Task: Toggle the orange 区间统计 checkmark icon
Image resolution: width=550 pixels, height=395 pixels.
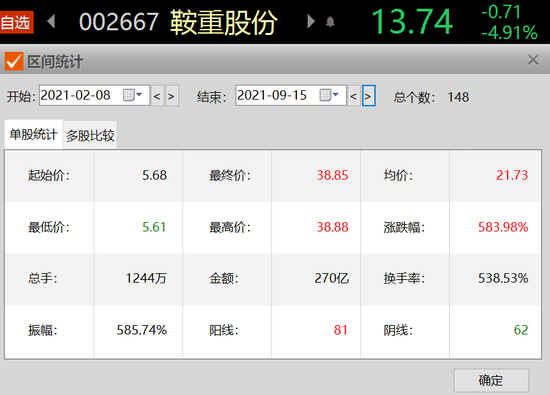Action: [x=14, y=61]
